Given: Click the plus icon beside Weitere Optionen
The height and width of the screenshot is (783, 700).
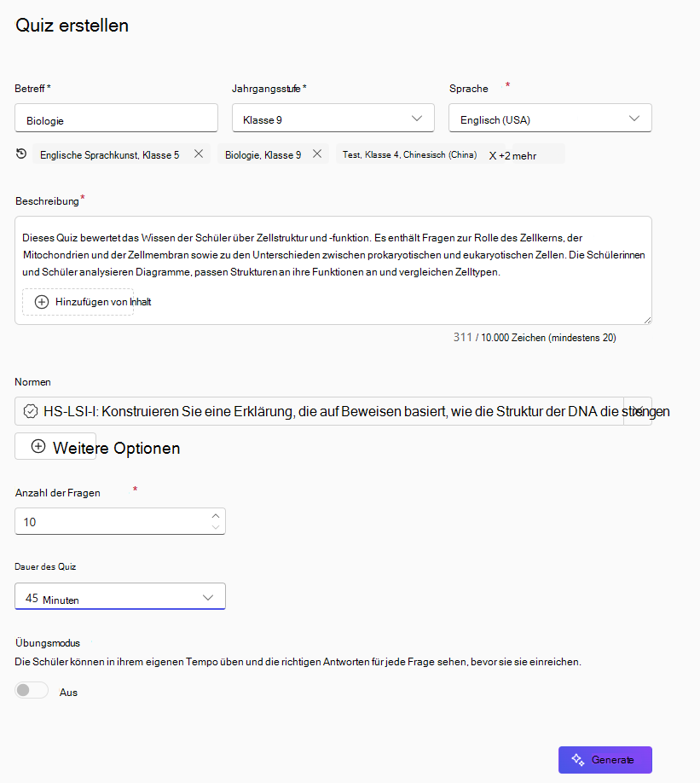Looking at the screenshot, I should pos(38,446).
